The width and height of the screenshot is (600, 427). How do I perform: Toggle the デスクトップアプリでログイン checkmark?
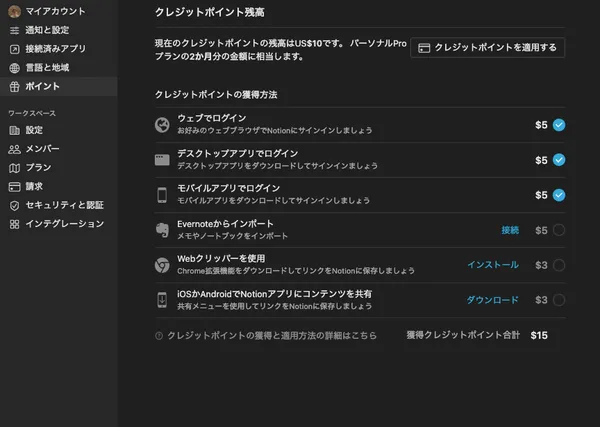point(559,160)
